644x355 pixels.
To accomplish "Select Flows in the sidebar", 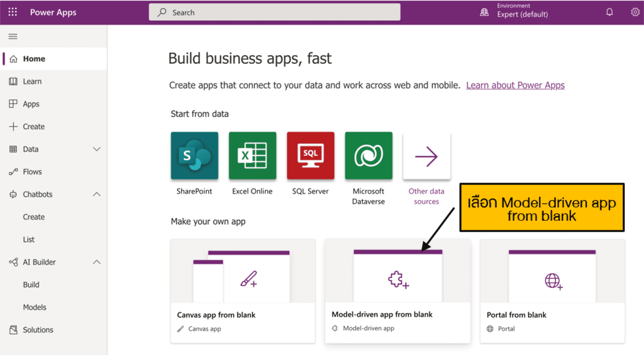I will click(x=32, y=172).
